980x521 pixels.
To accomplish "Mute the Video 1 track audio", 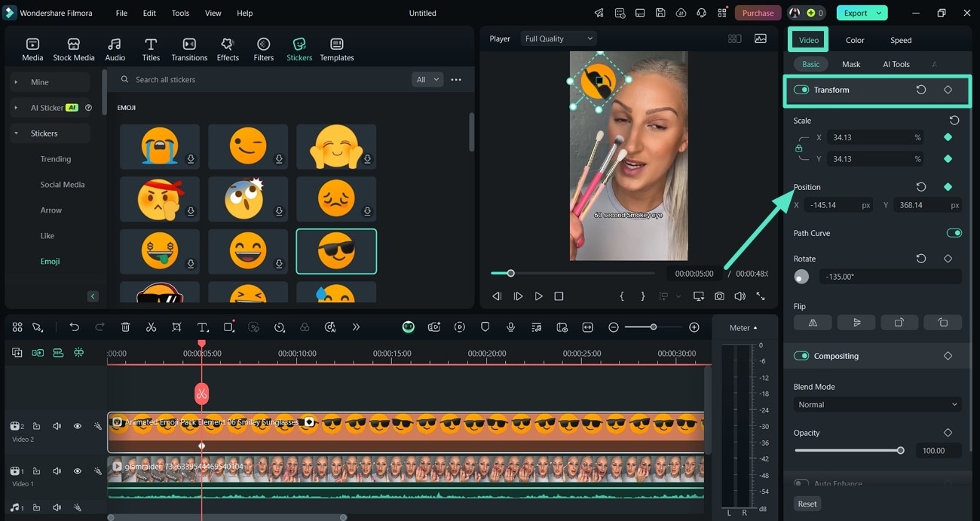I will coord(57,471).
